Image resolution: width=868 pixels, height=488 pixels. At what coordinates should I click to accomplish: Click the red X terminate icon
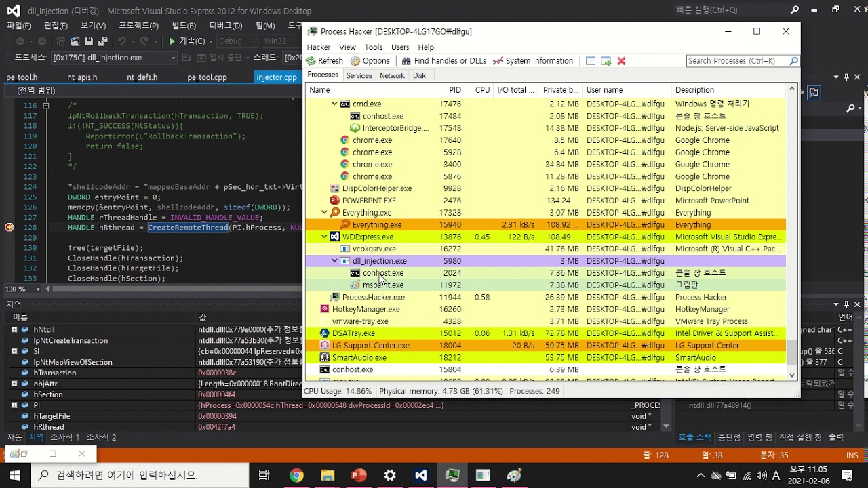click(x=621, y=61)
